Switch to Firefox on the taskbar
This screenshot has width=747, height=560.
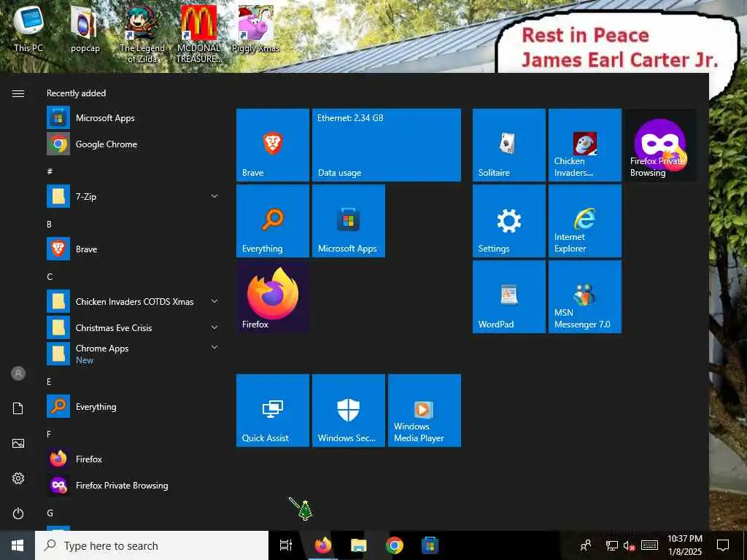coord(323,545)
